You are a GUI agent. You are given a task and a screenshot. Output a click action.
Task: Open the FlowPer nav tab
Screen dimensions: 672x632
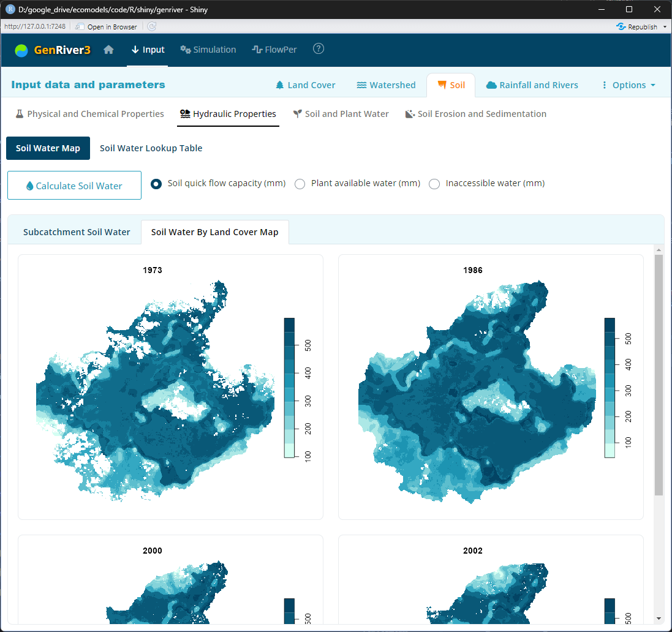(x=274, y=50)
